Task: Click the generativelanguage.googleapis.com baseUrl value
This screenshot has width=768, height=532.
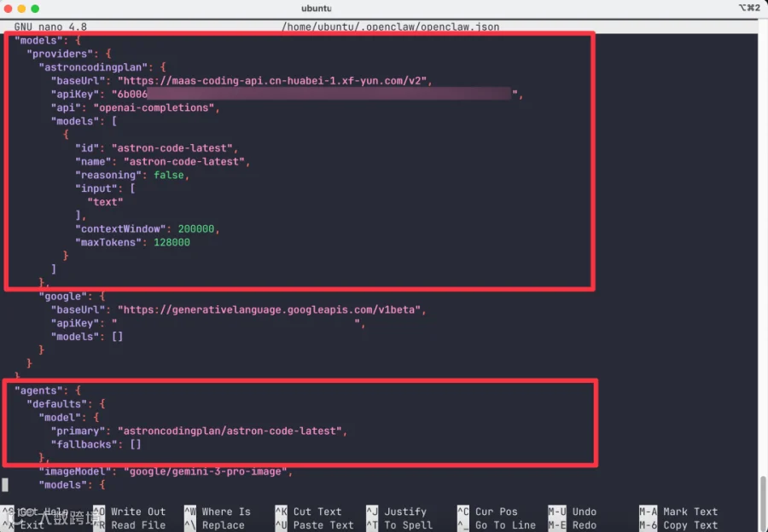Action: coord(269,309)
